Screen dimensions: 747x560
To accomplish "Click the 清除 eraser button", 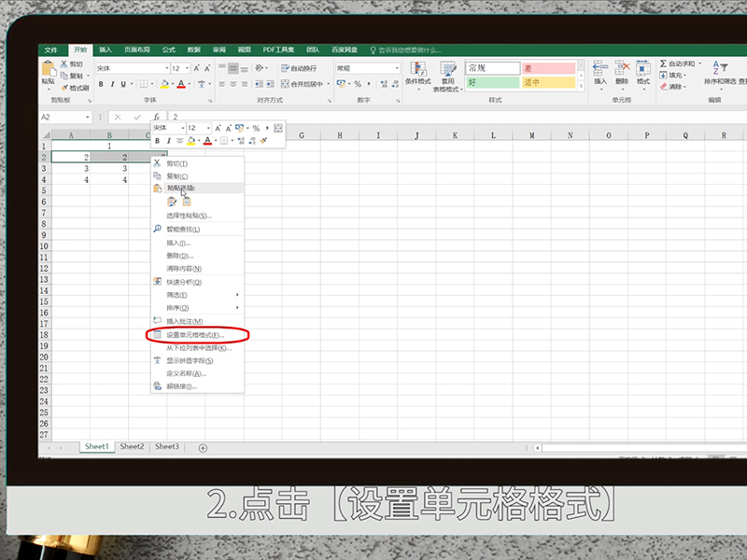I will pos(672,87).
